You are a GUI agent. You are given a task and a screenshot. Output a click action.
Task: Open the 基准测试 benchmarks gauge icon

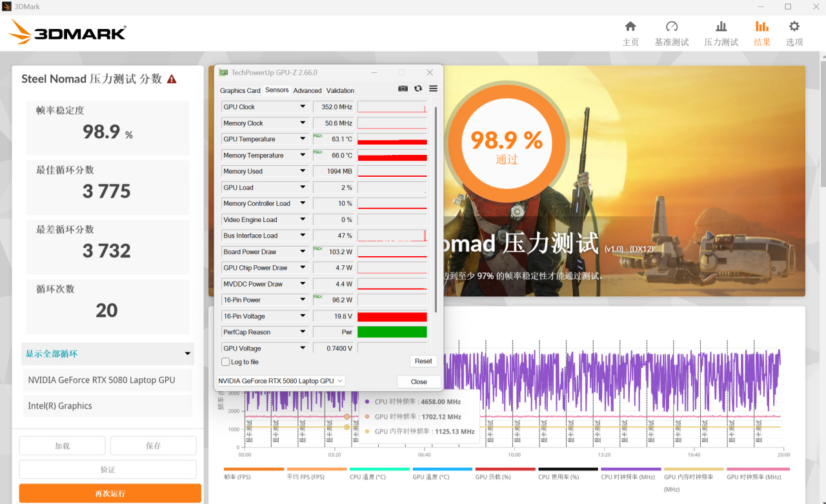pyautogui.click(x=672, y=26)
